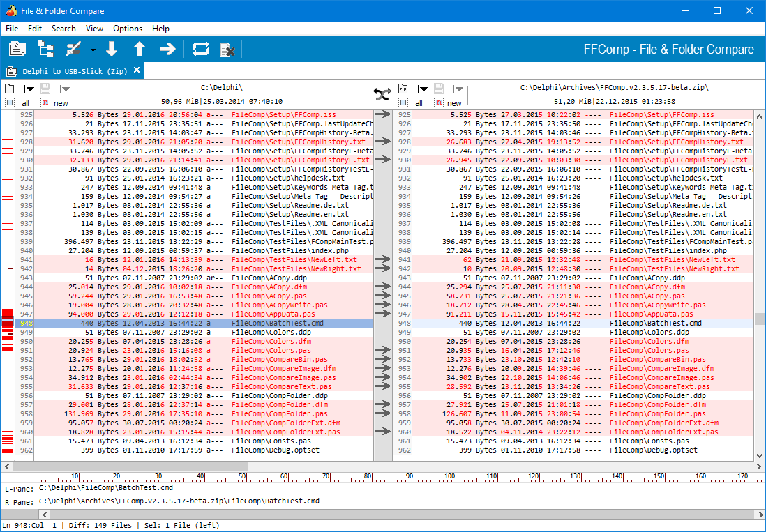This screenshot has height=532, width=766.
Task: Open left pane folder history dropdown
Action: click(29, 89)
